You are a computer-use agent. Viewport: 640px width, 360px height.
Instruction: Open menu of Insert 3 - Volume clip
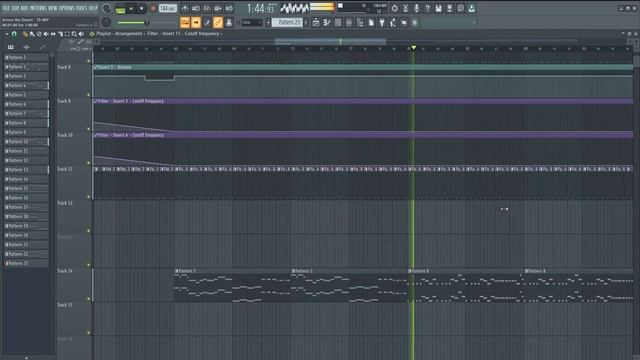[96, 67]
